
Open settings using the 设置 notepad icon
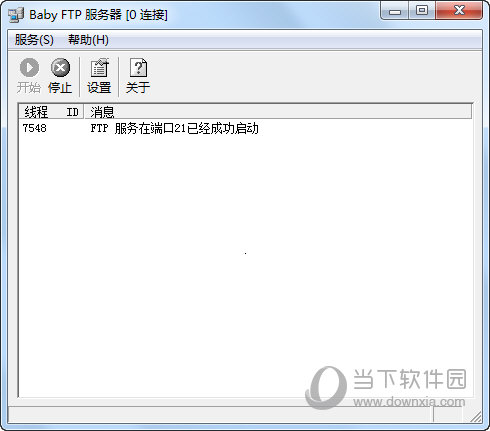pos(99,68)
